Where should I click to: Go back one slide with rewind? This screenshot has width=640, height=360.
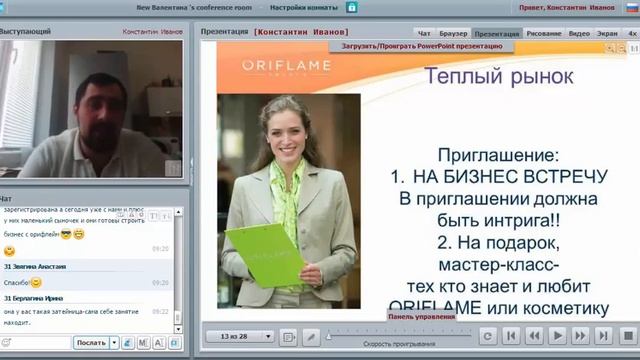(x=534, y=336)
